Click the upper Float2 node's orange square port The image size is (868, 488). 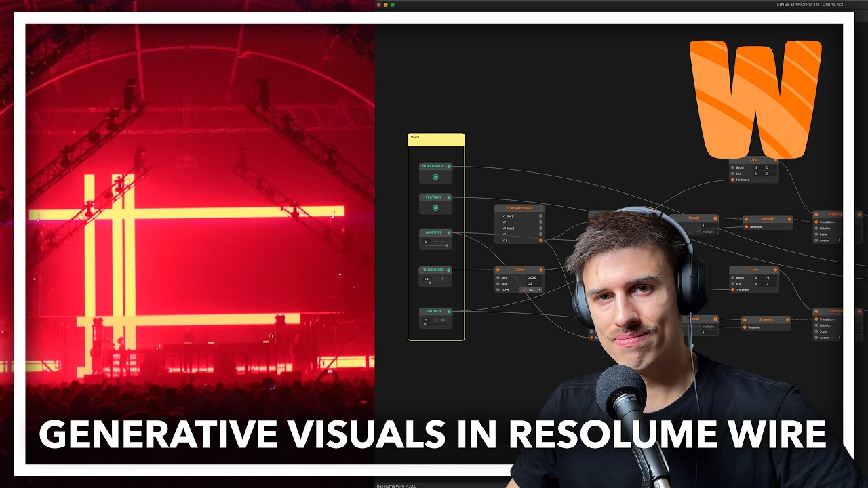[x=715, y=218]
